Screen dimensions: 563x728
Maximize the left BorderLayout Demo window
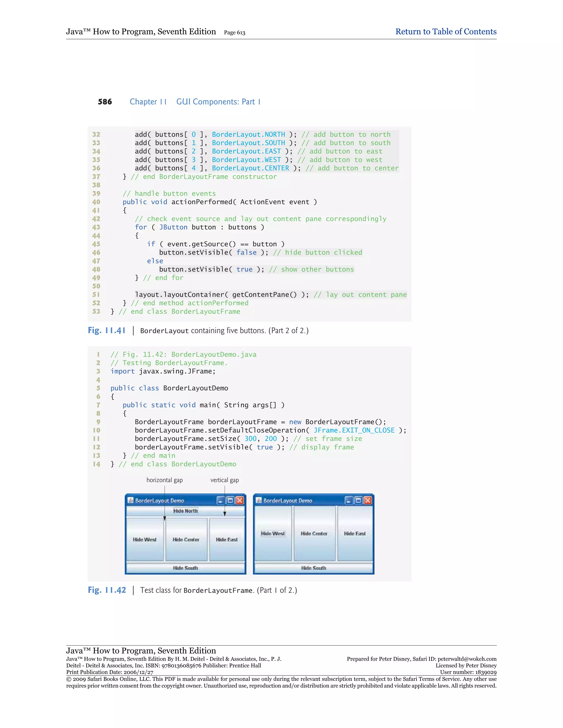230,500
